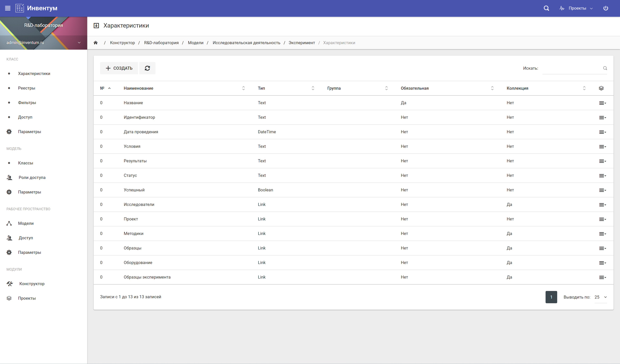Go to pagination page 1

coord(551,297)
